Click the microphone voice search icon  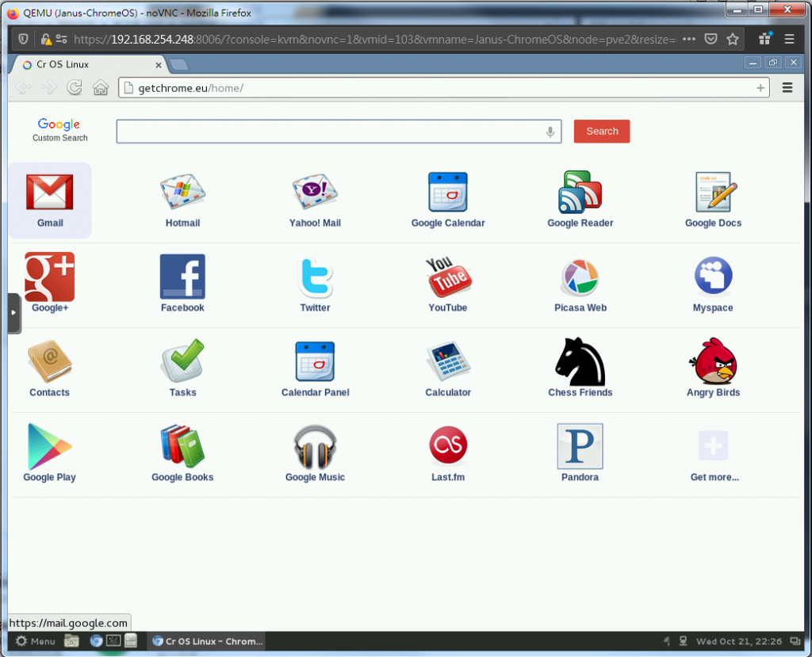coord(550,132)
